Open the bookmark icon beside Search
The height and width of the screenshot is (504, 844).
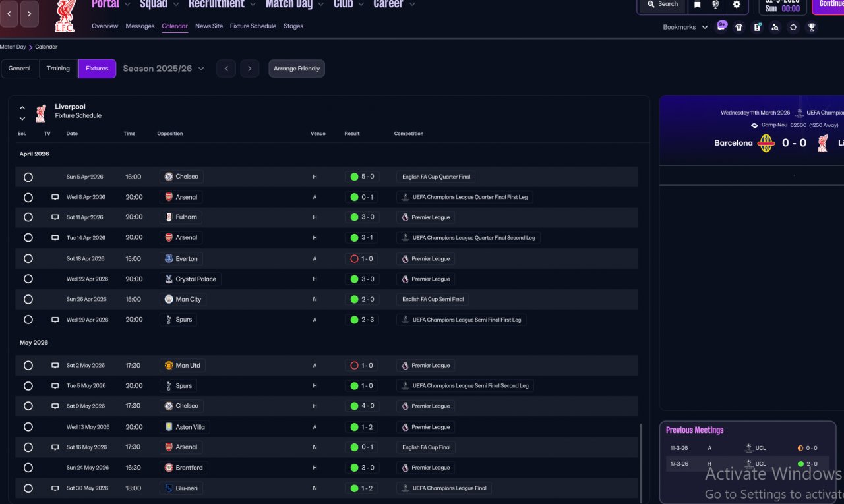click(697, 5)
